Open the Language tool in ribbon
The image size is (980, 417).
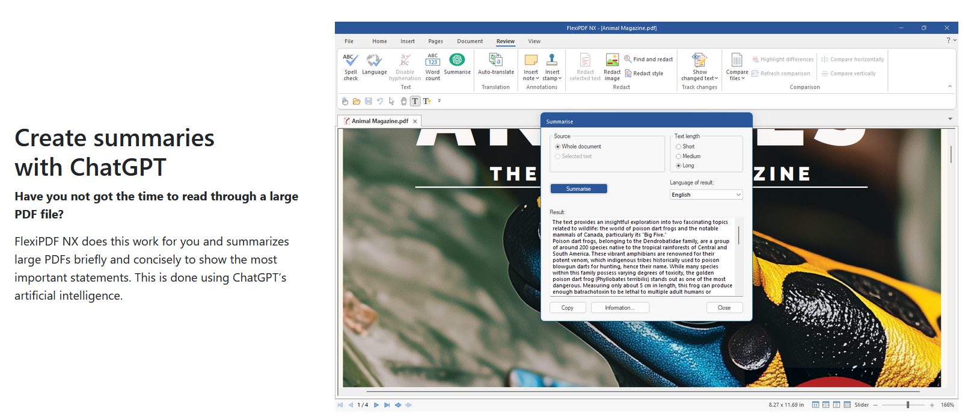pyautogui.click(x=374, y=64)
